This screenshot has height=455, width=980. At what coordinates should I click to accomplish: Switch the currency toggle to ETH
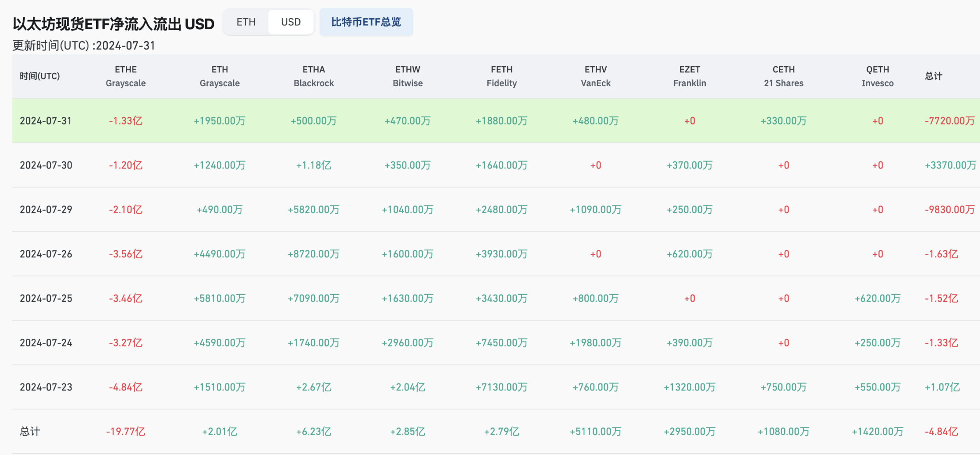point(246,22)
